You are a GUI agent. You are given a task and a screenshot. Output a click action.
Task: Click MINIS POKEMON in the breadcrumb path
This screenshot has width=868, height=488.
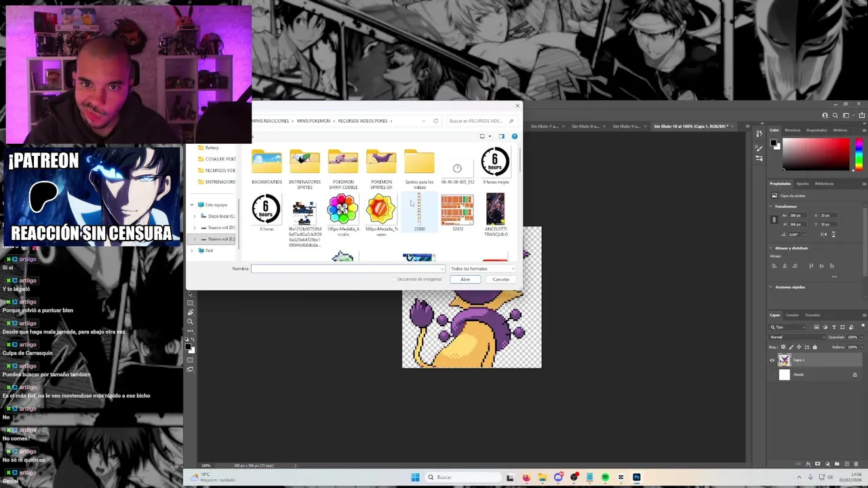click(313, 121)
